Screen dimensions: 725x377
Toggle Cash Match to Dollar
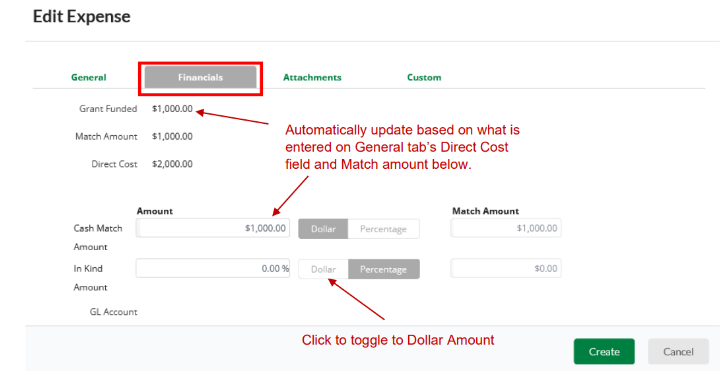coord(323,229)
